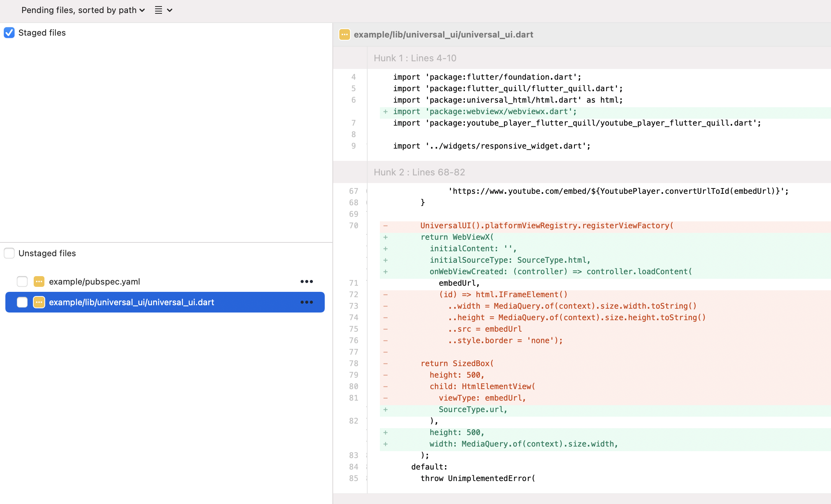The height and width of the screenshot is (504, 831).
Task: Tick the checkbox to stage example/pubspec.yaml
Action: click(22, 281)
